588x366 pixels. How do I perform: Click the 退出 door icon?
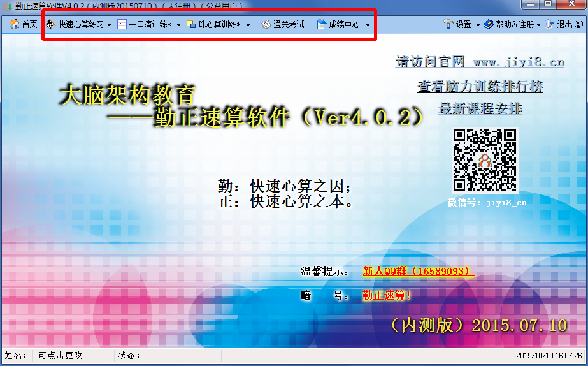[549, 24]
